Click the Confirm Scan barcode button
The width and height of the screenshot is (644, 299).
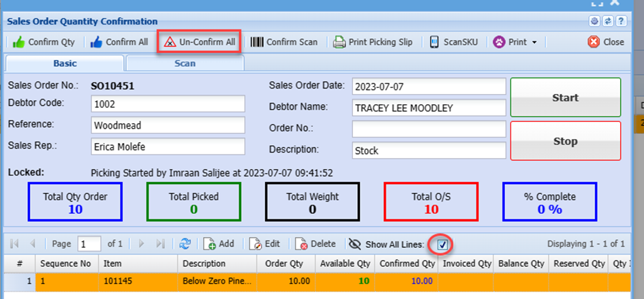(283, 42)
